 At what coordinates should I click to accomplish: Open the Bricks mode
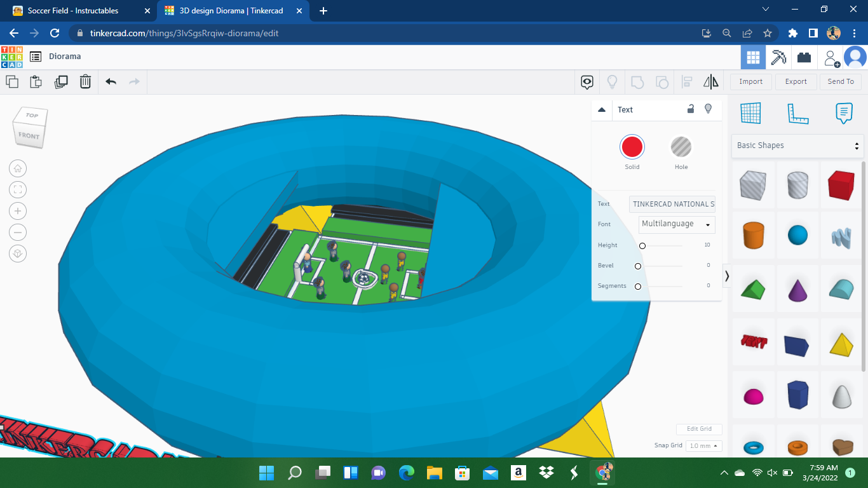(x=804, y=57)
